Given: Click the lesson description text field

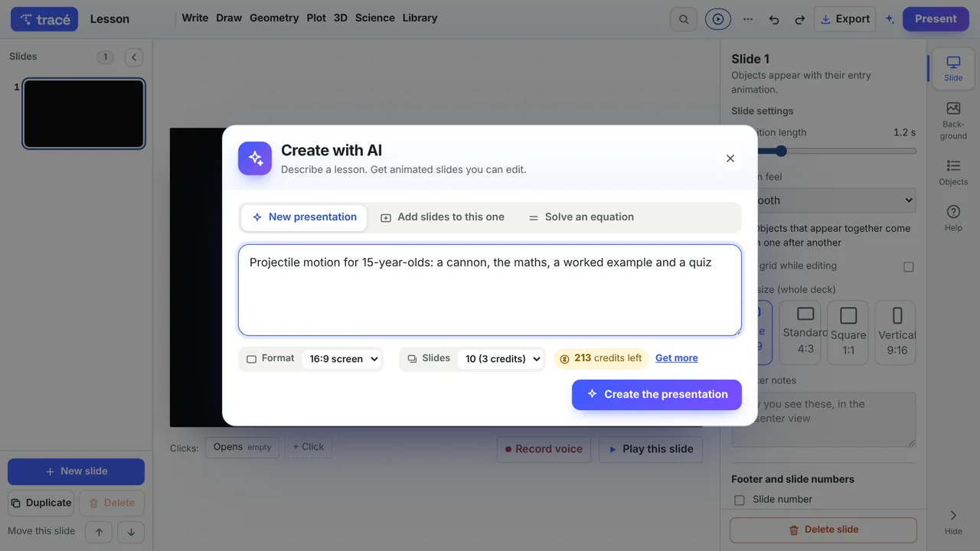Looking at the screenshot, I should [x=490, y=290].
